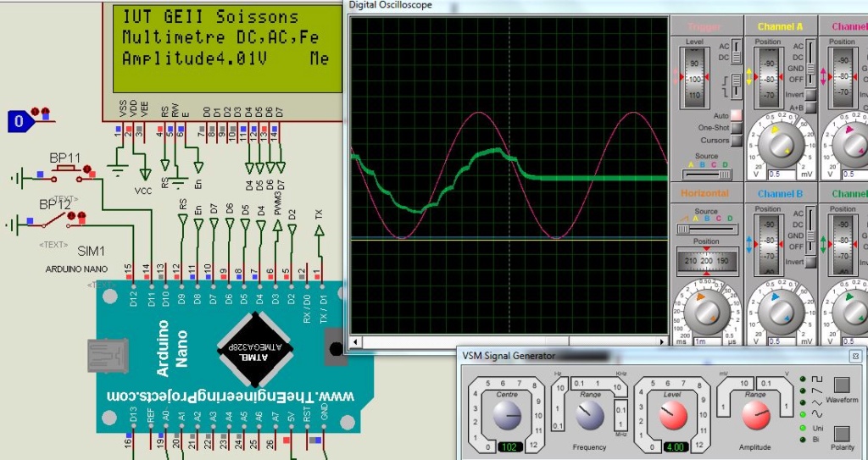Click the green 4.00 level readout

click(674, 446)
